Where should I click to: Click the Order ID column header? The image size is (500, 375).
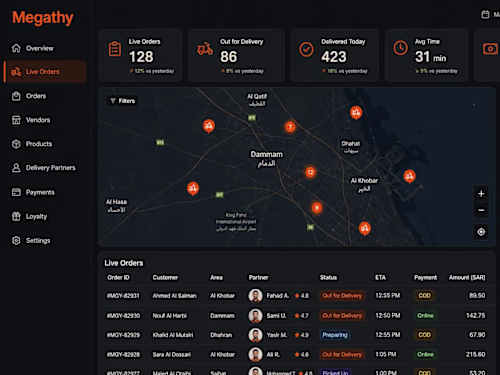pyautogui.click(x=118, y=277)
